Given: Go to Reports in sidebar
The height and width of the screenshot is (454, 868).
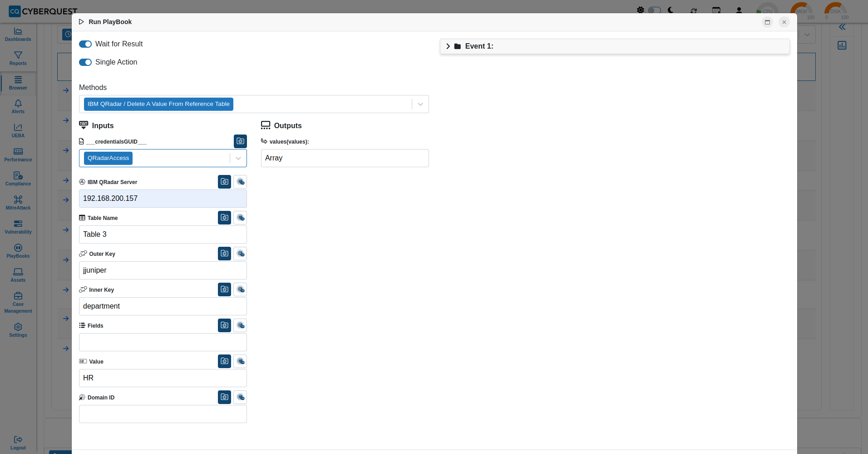Looking at the screenshot, I should (18, 58).
